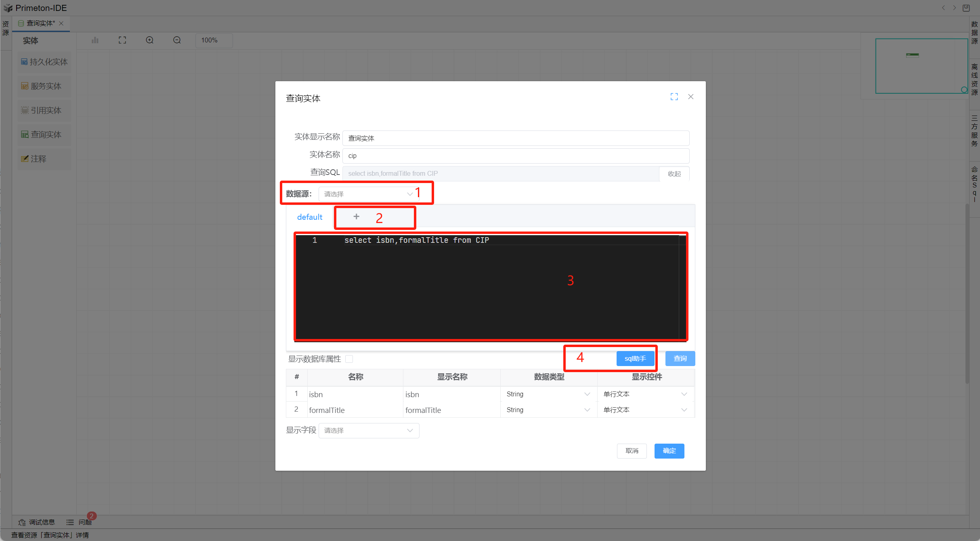Select the 持久化实体 entity item
The height and width of the screenshot is (541, 980).
click(44, 62)
